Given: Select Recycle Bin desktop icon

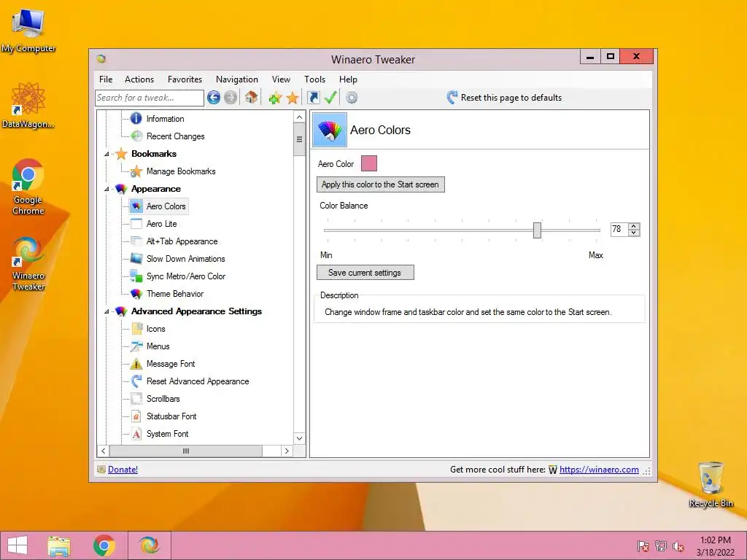Looking at the screenshot, I should (711, 484).
